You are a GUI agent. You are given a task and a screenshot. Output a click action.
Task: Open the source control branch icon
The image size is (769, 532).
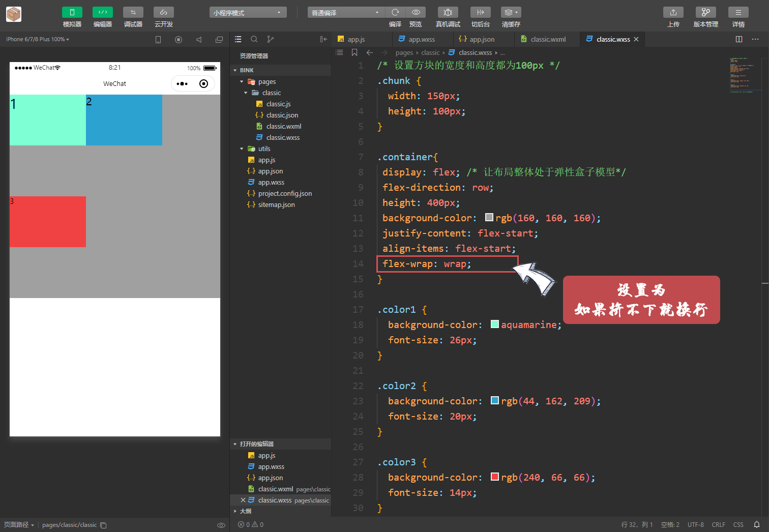point(271,39)
